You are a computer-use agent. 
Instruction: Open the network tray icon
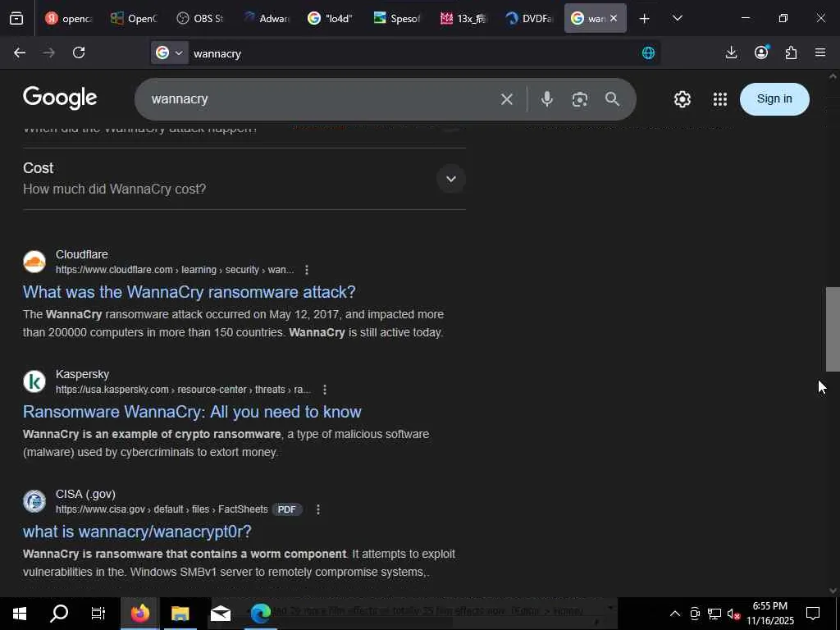714,614
